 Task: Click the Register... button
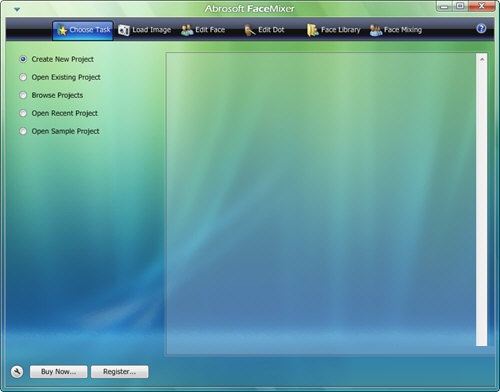tap(119, 372)
